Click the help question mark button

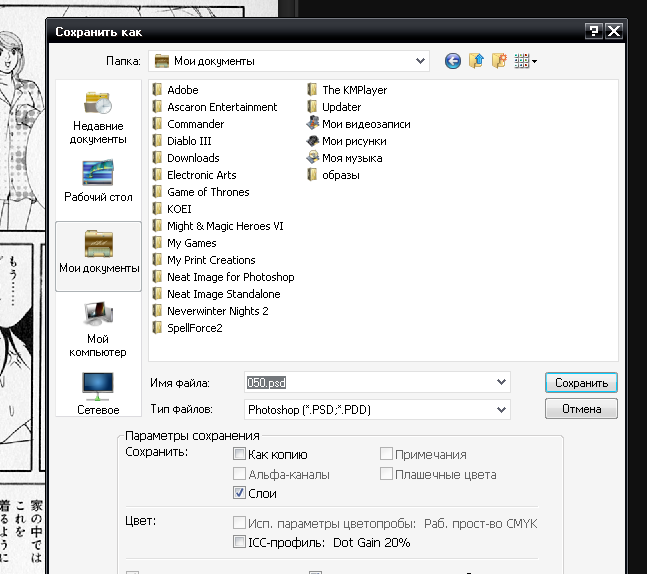click(593, 31)
